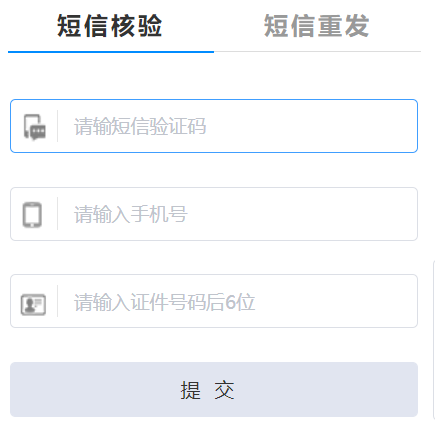This screenshot has height=423, width=435.
Task: Click the 请输入手机号 placeholder text
Action: pyautogui.click(x=131, y=214)
